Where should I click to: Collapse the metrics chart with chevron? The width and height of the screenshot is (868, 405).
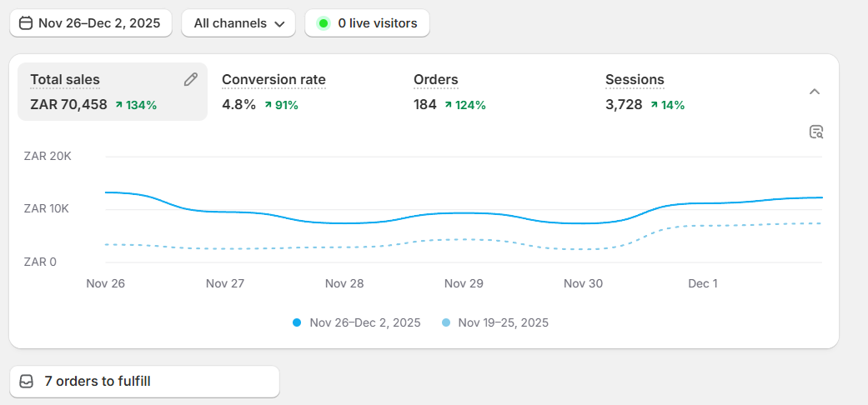[x=815, y=92]
